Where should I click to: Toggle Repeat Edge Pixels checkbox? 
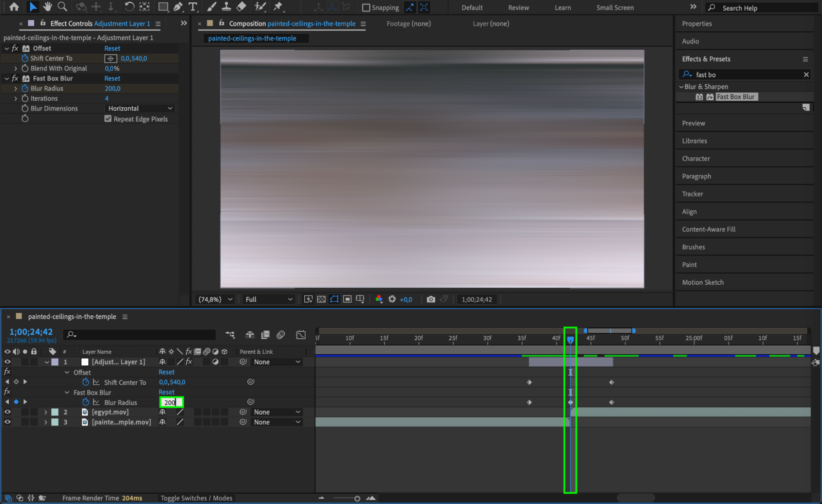click(x=108, y=119)
